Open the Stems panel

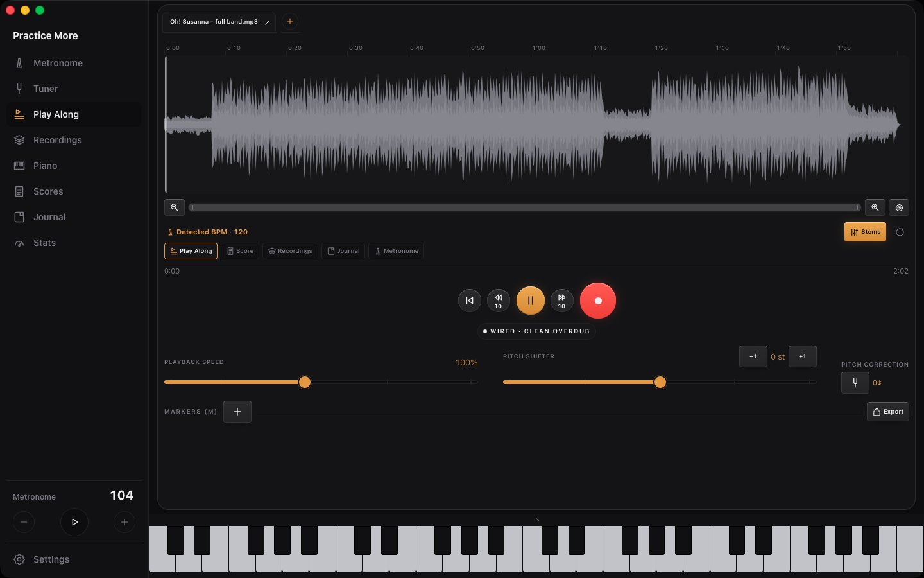point(865,232)
